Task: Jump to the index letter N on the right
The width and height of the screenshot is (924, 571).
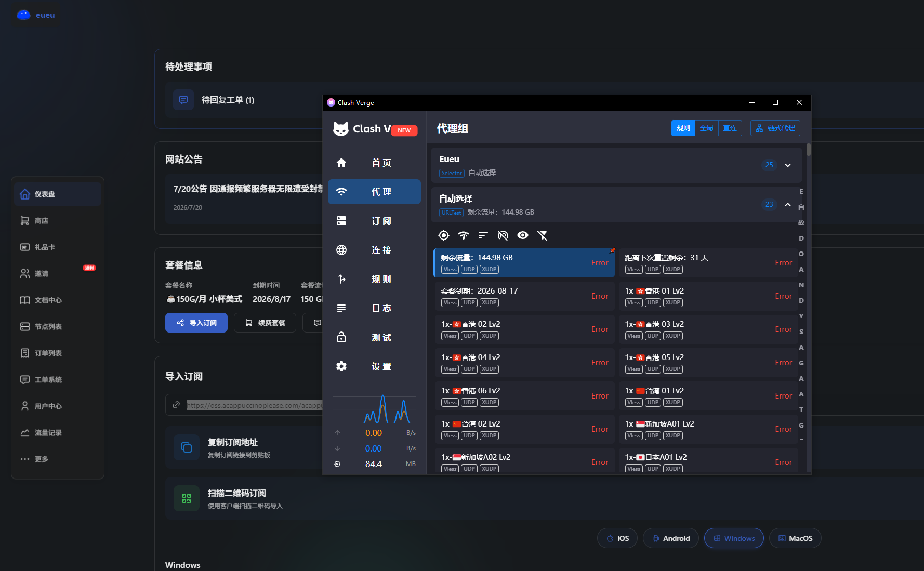Action: (801, 285)
